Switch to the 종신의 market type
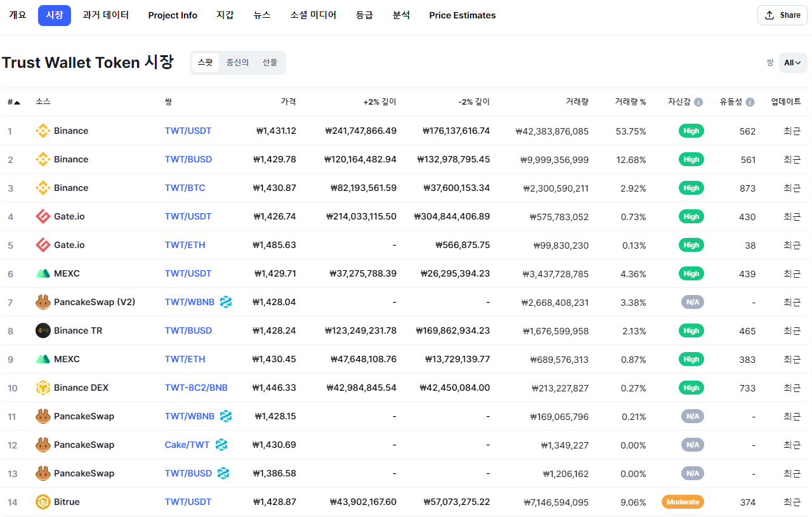The width and height of the screenshot is (812, 517). tap(238, 63)
